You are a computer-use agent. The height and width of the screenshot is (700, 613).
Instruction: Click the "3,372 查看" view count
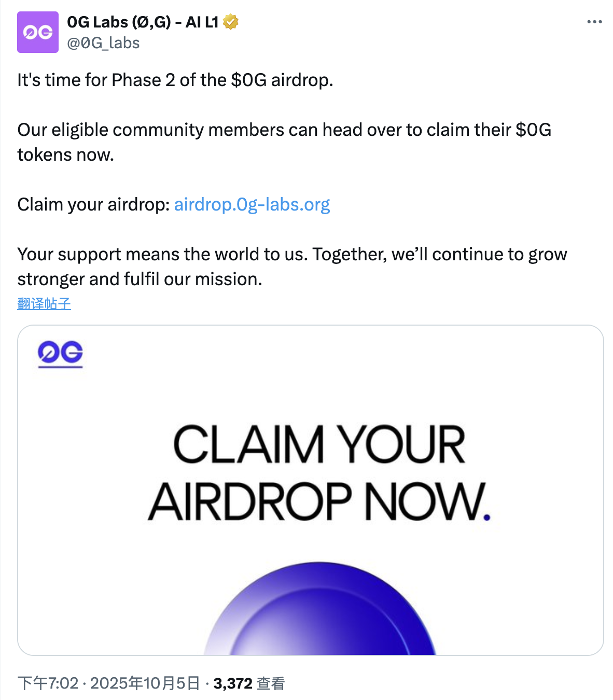click(x=249, y=683)
